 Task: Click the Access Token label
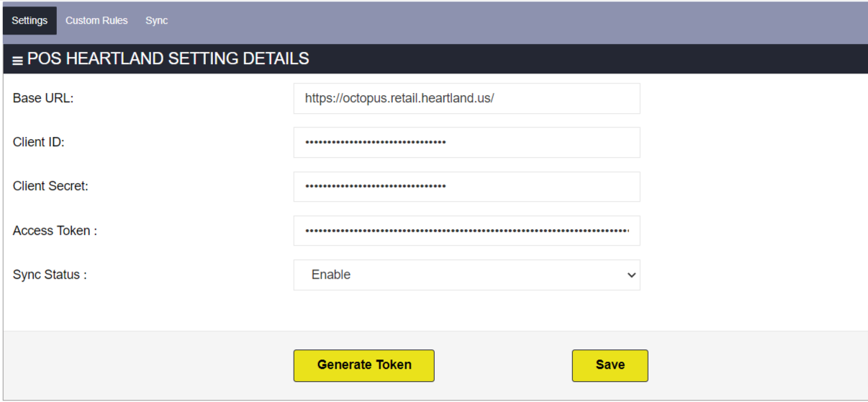tap(55, 231)
